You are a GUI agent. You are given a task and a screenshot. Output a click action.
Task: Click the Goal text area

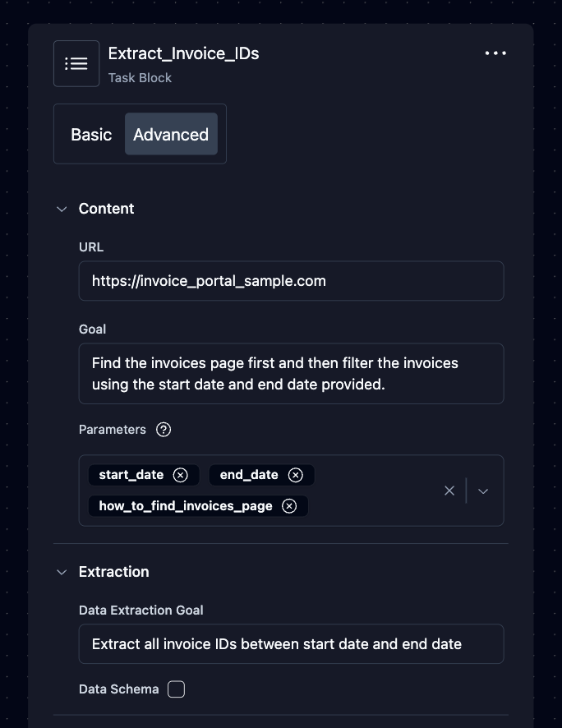pos(291,374)
